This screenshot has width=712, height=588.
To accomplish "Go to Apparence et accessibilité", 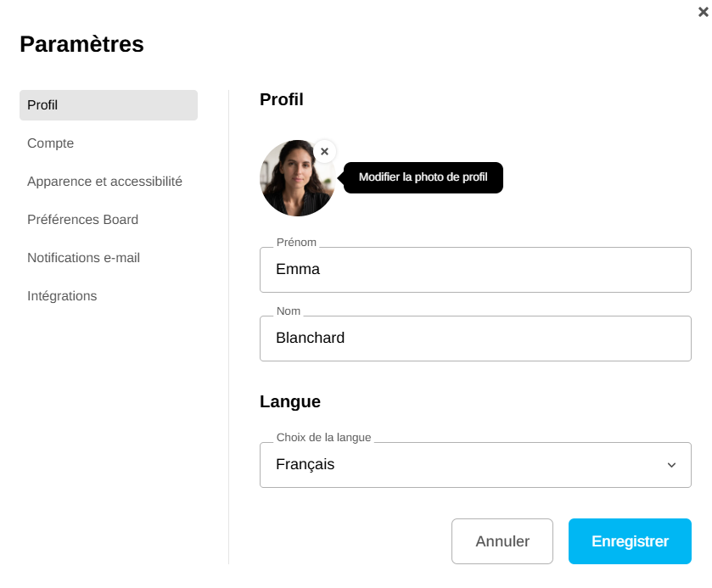I will coord(104,182).
